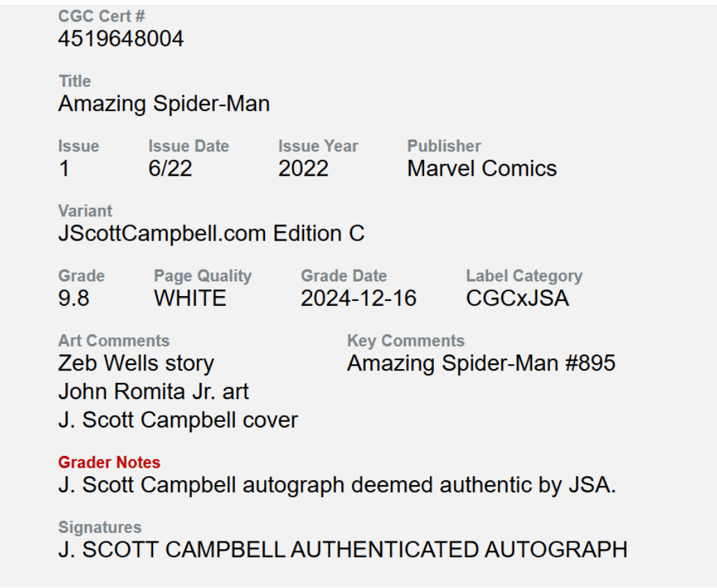Click the CGC cert number 4519648004
717x588 pixels.
coord(121,39)
